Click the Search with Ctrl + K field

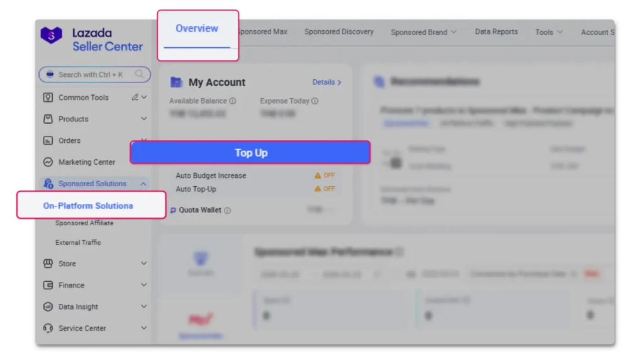coord(91,74)
